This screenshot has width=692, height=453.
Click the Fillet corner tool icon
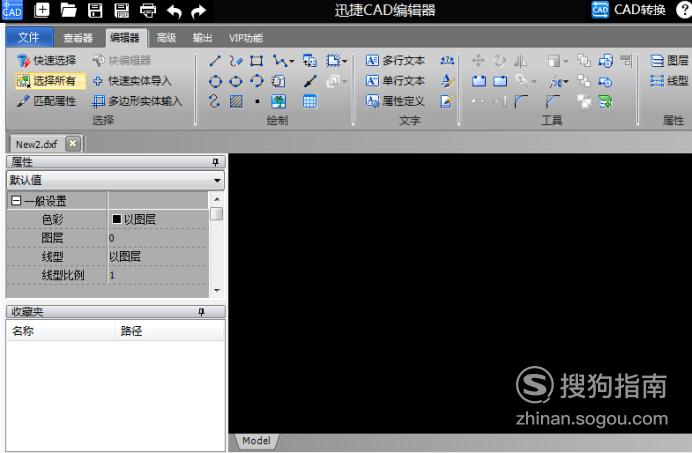pyautogui.click(x=521, y=102)
